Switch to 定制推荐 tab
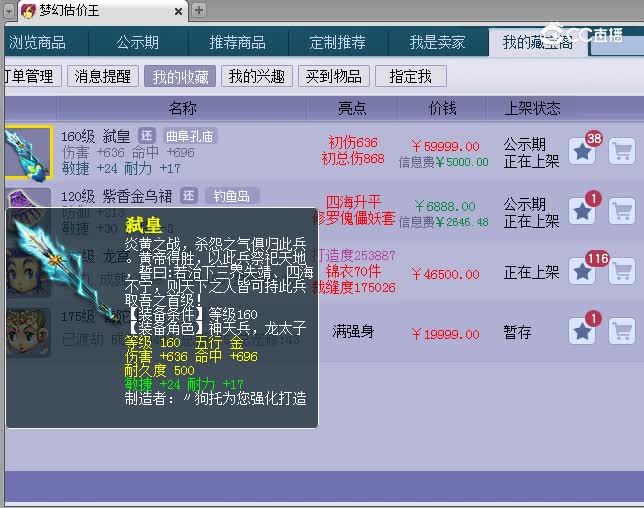This screenshot has height=508, width=644. pyautogui.click(x=337, y=42)
